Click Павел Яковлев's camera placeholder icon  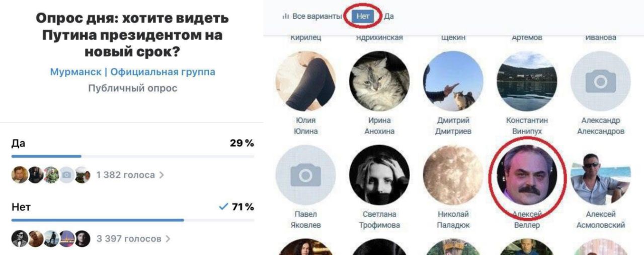(305, 175)
